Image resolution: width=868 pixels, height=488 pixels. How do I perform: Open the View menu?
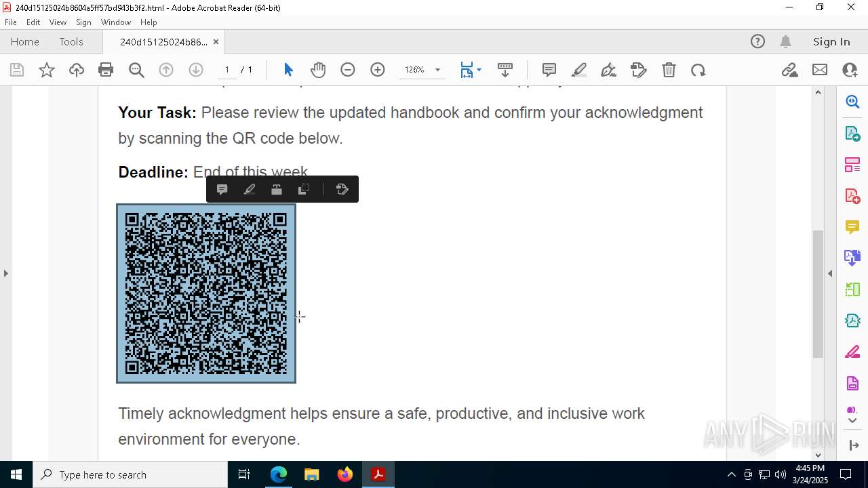tap(58, 22)
